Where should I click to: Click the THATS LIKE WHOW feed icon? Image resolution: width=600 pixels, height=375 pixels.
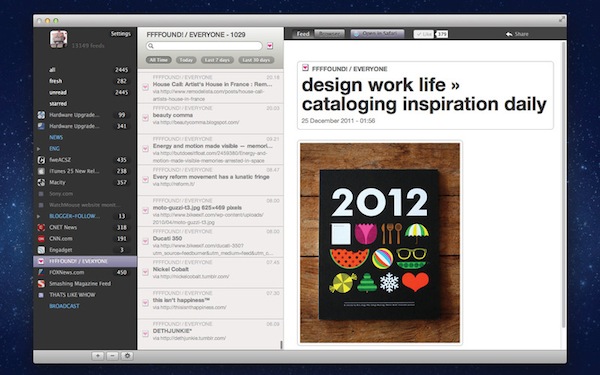(x=41, y=295)
